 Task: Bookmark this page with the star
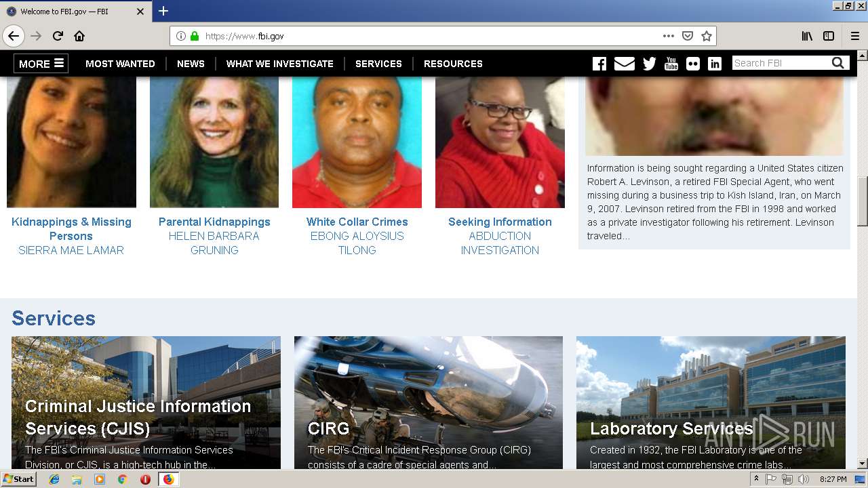pos(707,36)
